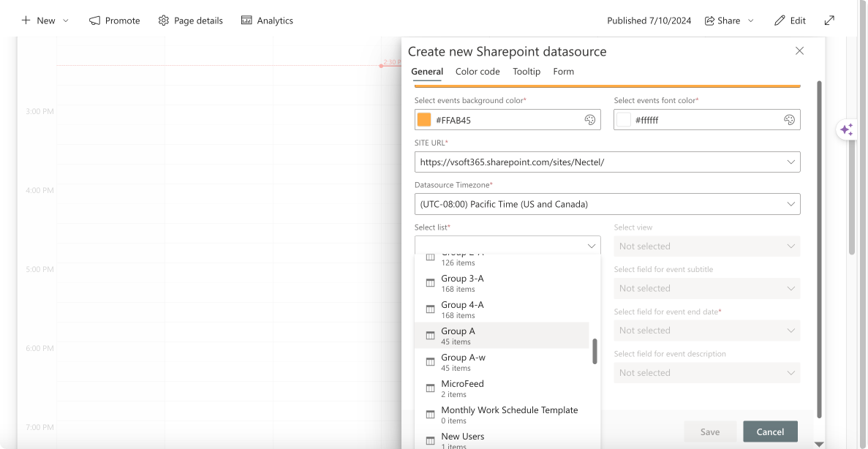
Task: Select New Users list option
Action: [x=502, y=439]
